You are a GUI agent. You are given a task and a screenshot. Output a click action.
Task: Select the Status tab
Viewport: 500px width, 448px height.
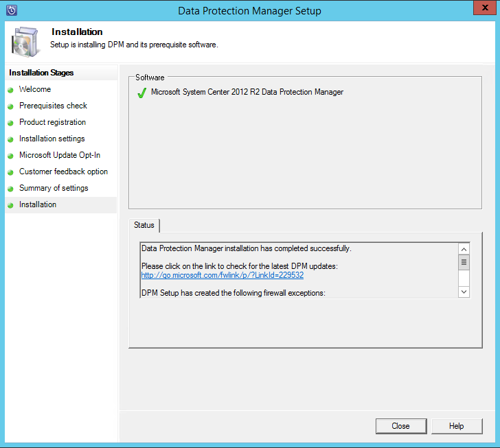click(x=144, y=225)
